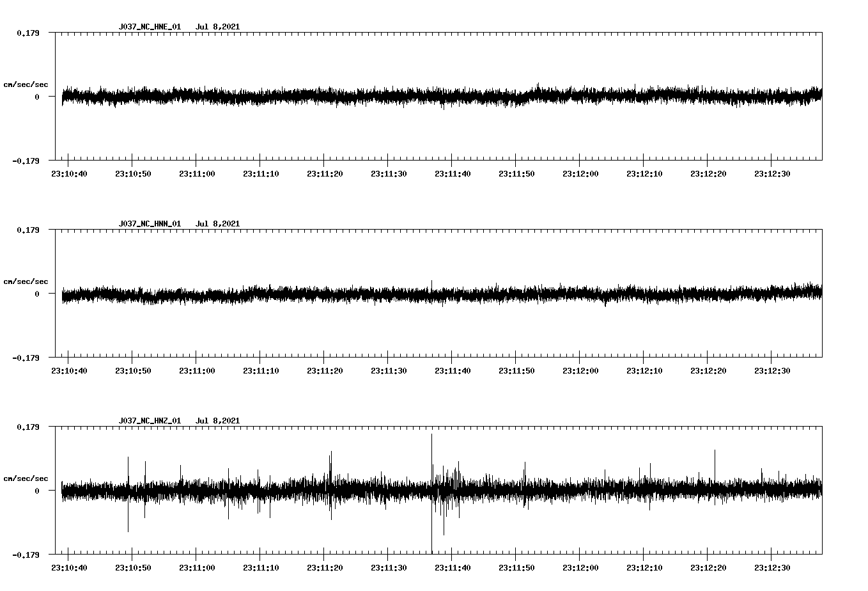Click the 23:11:20 time label under the HNE plot

[325, 174]
